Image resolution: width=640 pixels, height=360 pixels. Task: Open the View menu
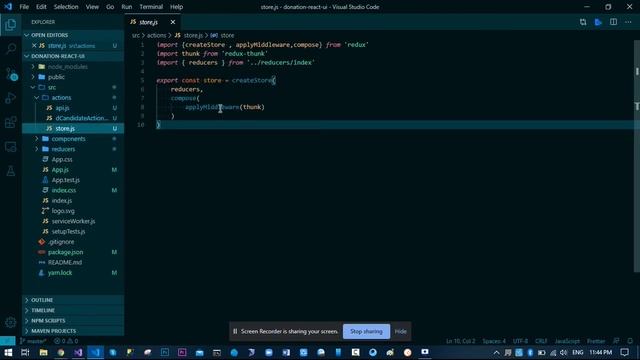point(92,7)
